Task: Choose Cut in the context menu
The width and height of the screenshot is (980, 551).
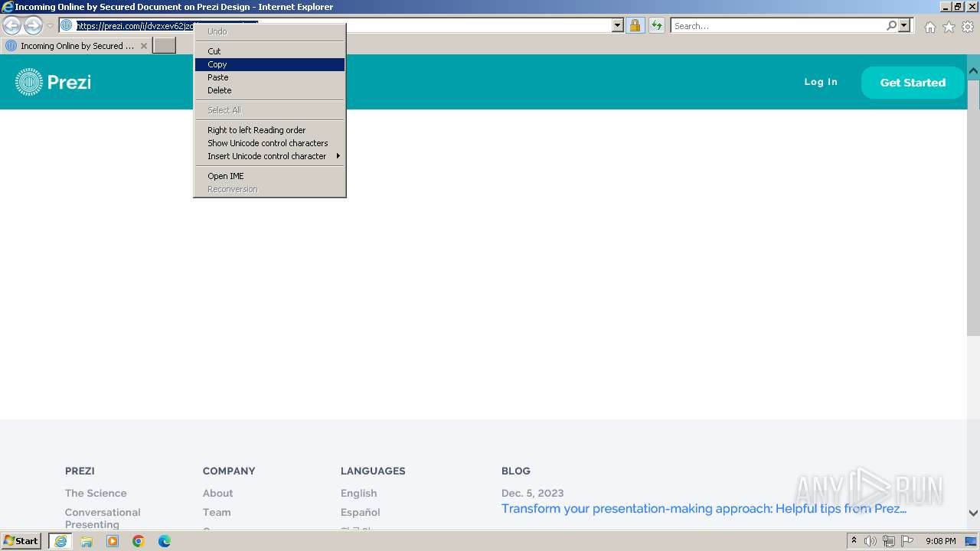Action: click(269, 51)
